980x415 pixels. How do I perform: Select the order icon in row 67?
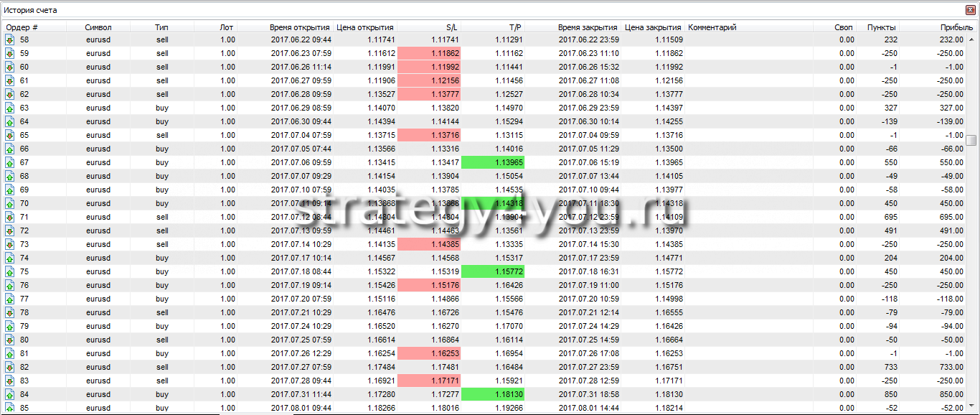pos(10,162)
